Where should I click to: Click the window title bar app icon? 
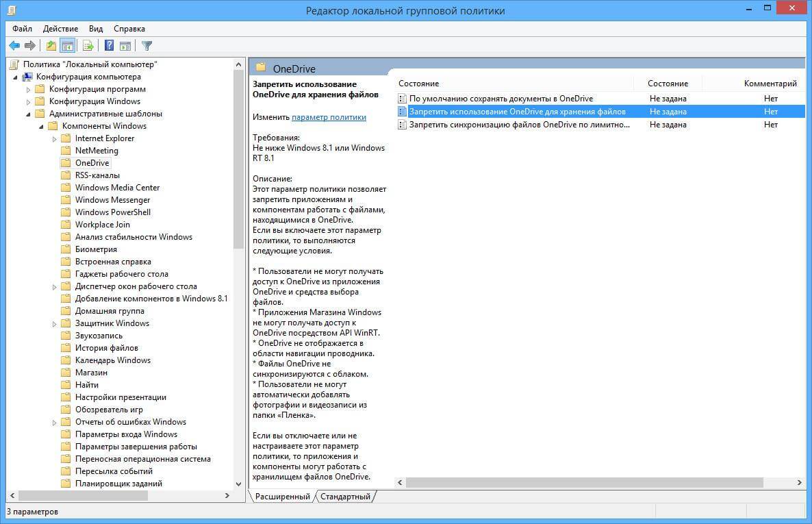tap(12, 10)
